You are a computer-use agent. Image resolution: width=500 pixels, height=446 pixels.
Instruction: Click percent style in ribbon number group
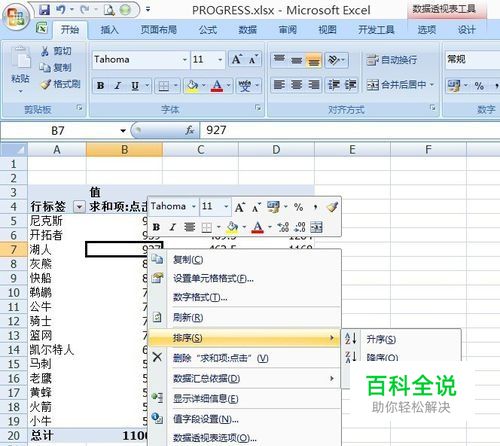pos(479,86)
